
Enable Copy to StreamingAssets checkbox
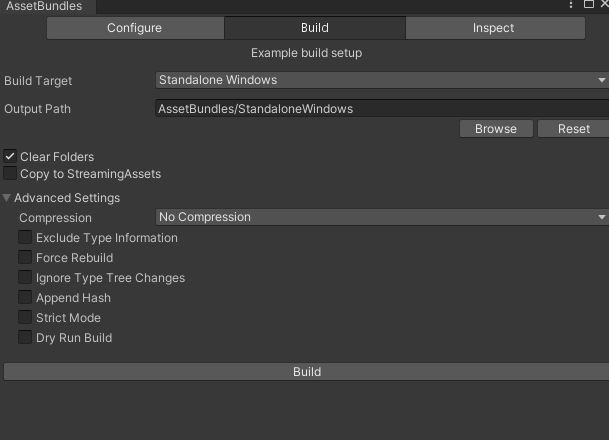tap(10, 174)
